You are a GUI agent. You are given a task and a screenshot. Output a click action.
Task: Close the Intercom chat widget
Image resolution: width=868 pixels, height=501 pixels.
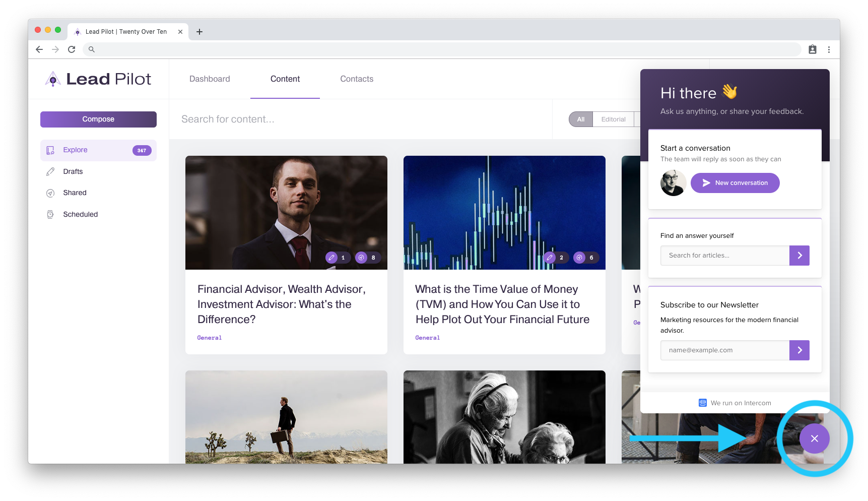pos(815,439)
